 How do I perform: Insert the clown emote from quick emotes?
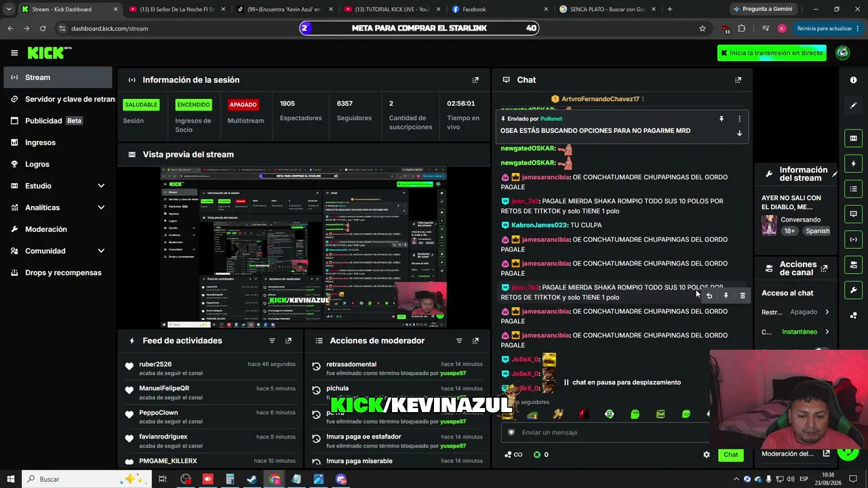coord(609,414)
